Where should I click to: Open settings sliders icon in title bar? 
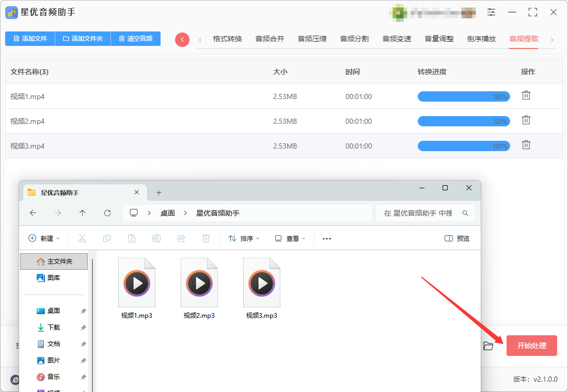491,12
